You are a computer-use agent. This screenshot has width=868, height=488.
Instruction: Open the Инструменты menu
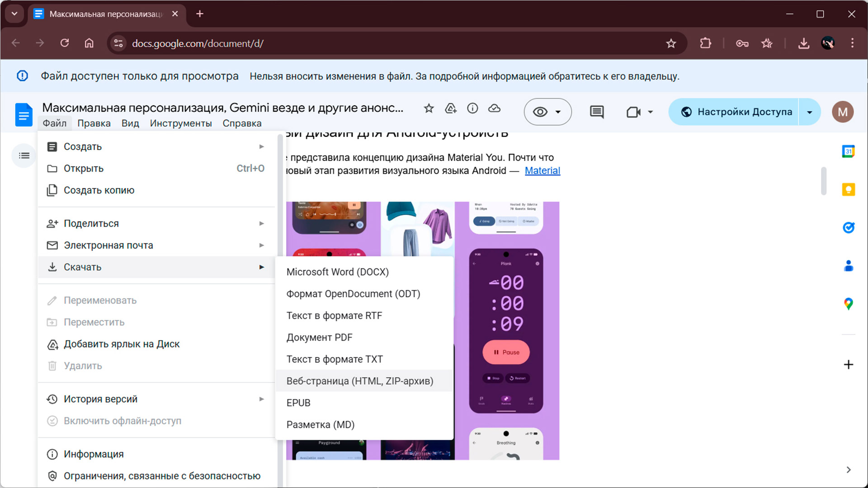coord(181,123)
